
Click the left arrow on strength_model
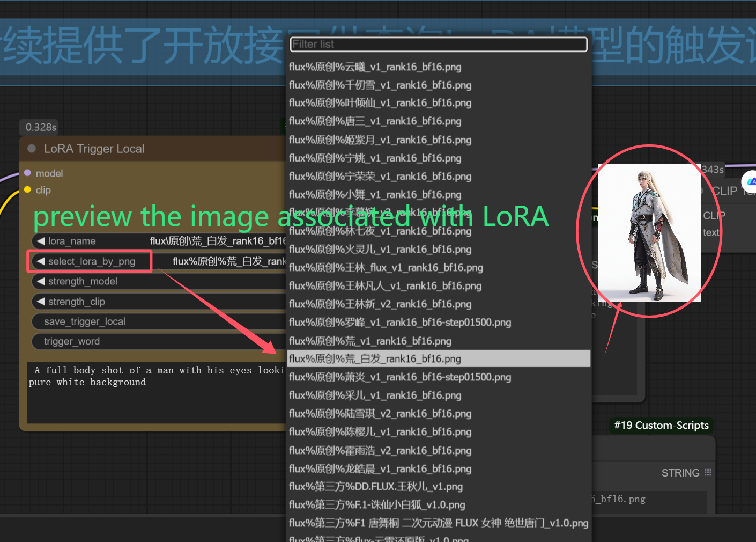[x=41, y=281]
